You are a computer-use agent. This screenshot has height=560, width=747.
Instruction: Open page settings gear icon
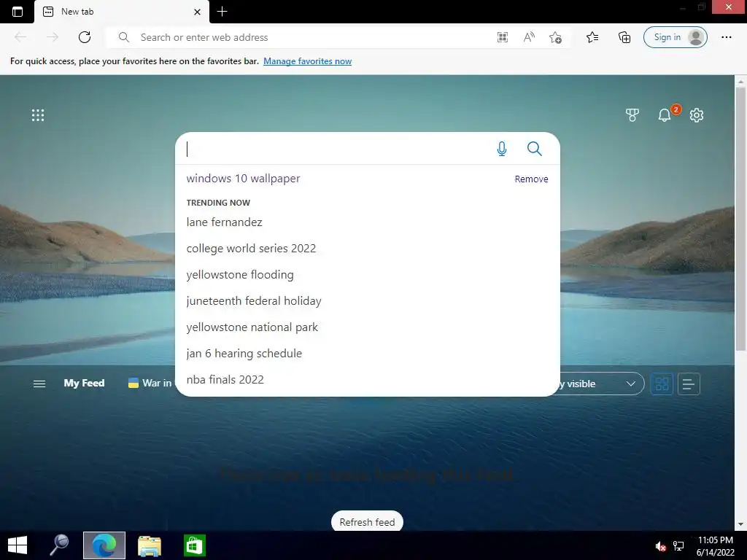[x=697, y=114]
